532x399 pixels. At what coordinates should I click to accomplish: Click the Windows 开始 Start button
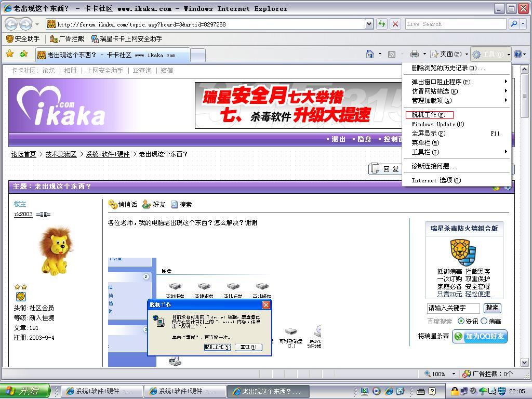click(25, 391)
